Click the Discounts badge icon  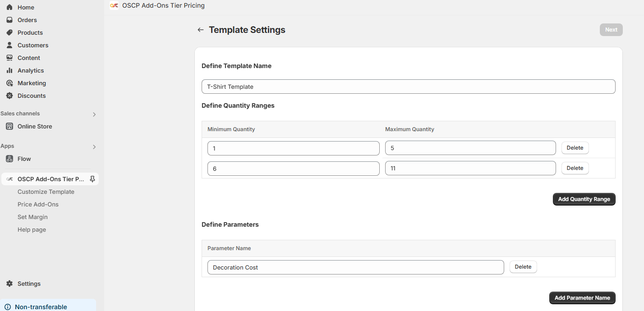[9, 96]
